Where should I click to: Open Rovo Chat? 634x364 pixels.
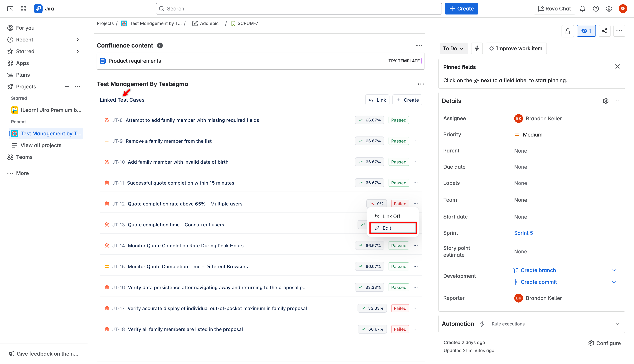pyautogui.click(x=554, y=9)
